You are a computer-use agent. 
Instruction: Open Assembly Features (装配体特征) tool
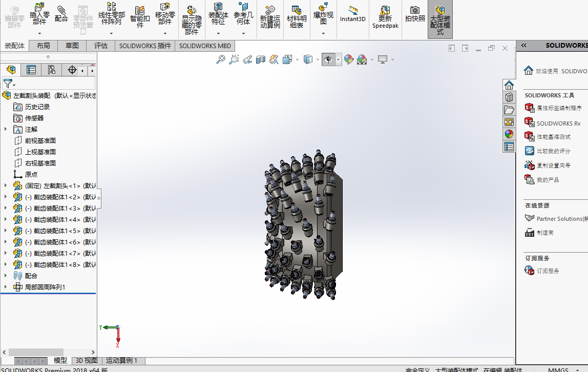tap(218, 14)
